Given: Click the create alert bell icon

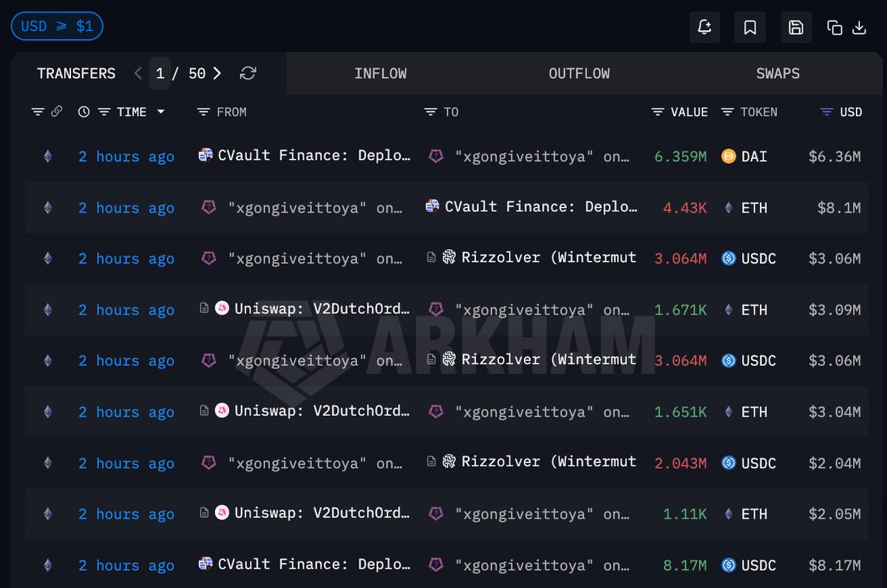Looking at the screenshot, I should click(704, 27).
